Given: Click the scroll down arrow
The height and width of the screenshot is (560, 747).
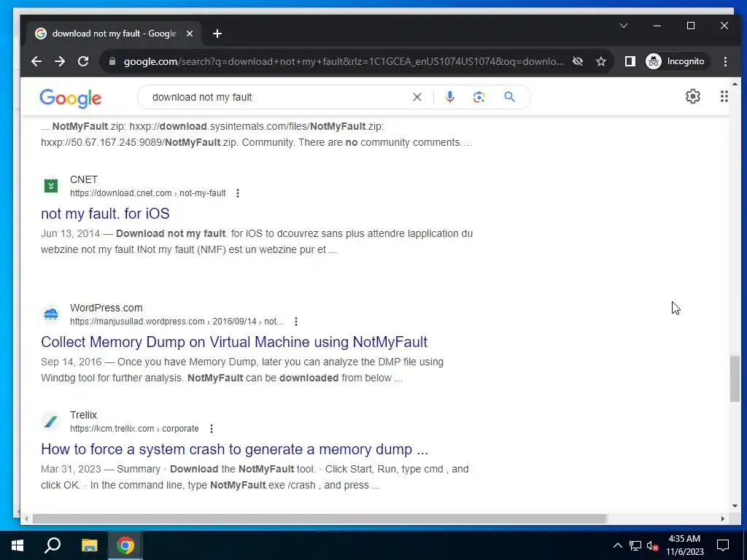Looking at the screenshot, I should (x=735, y=506).
